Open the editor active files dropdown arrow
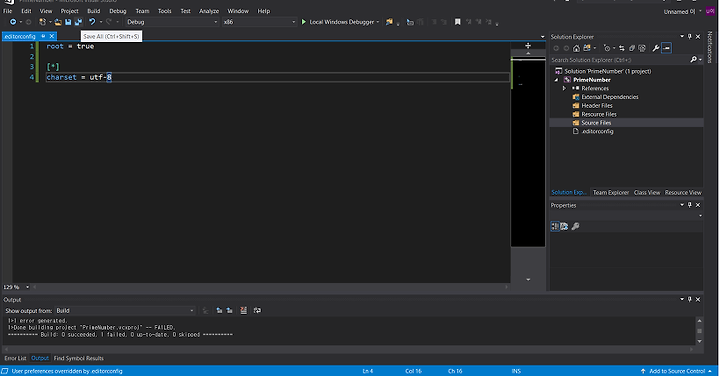The height and width of the screenshot is (376, 720). [542, 37]
